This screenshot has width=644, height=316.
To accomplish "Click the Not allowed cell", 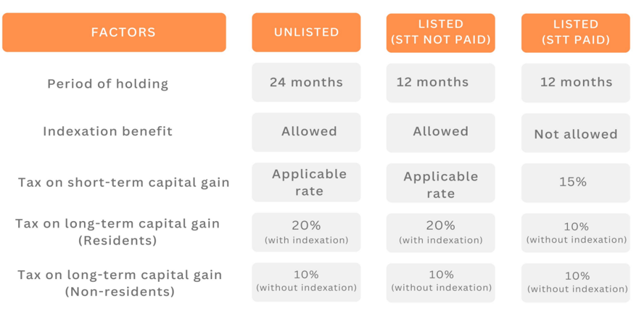I will point(575,134).
